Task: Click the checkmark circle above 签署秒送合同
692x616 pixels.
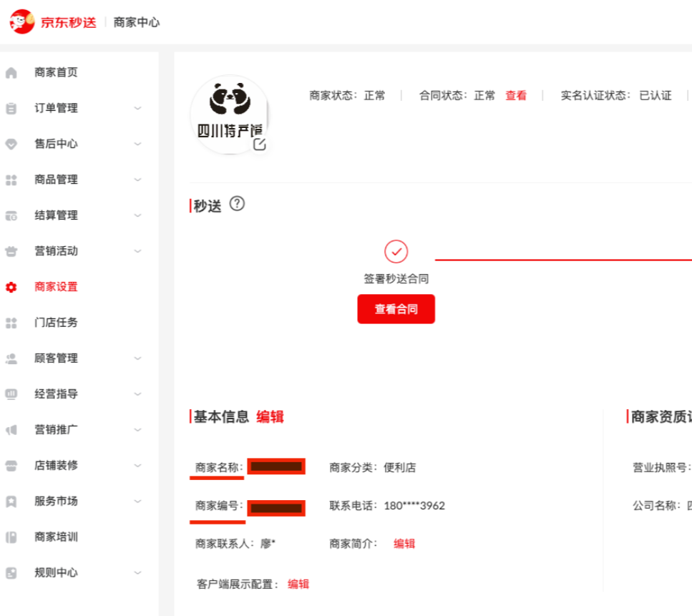Action: coord(396,252)
